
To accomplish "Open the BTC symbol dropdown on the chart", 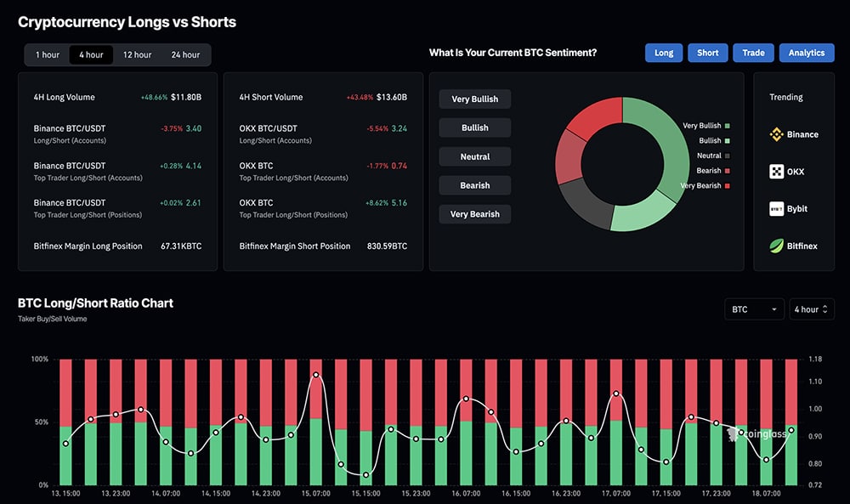I will click(753, 309).
